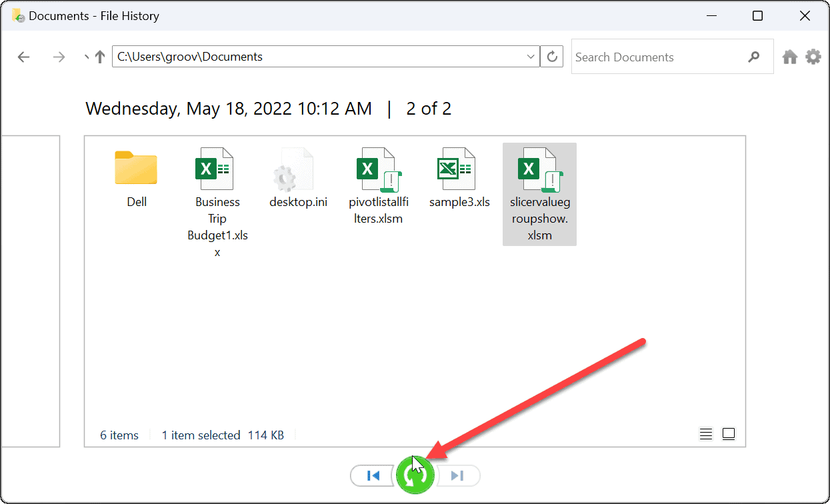This screenshot has height=504, width=830.
Task: Start a search with the magnifier icon
Action: (x=754, y=56)
